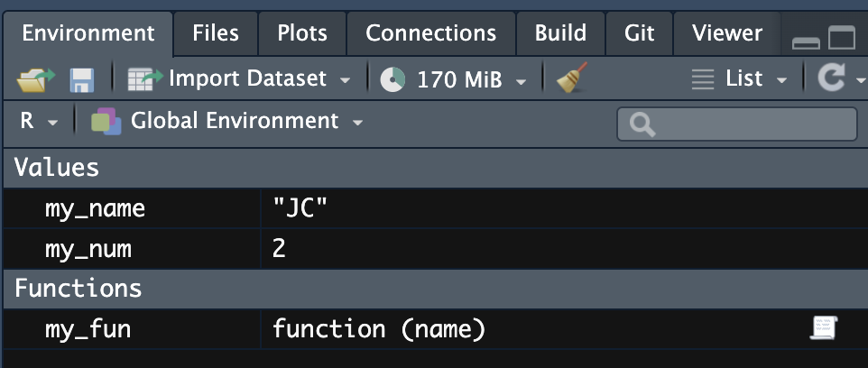Switch to the Plots tab
Screen dimensions: 868x368
pos(302,33)
